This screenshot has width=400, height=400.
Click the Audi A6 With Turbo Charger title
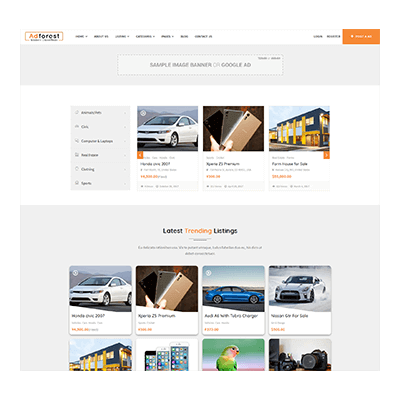coord(231,316)
